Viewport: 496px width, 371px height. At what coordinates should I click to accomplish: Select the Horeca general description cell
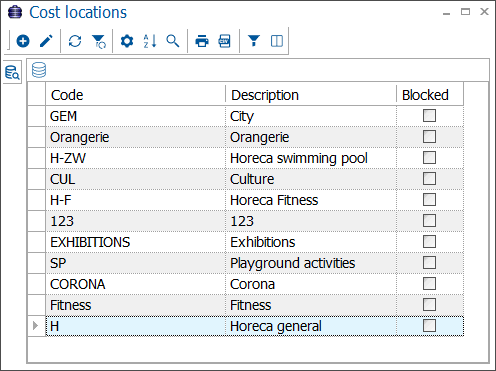pos(311,326)
